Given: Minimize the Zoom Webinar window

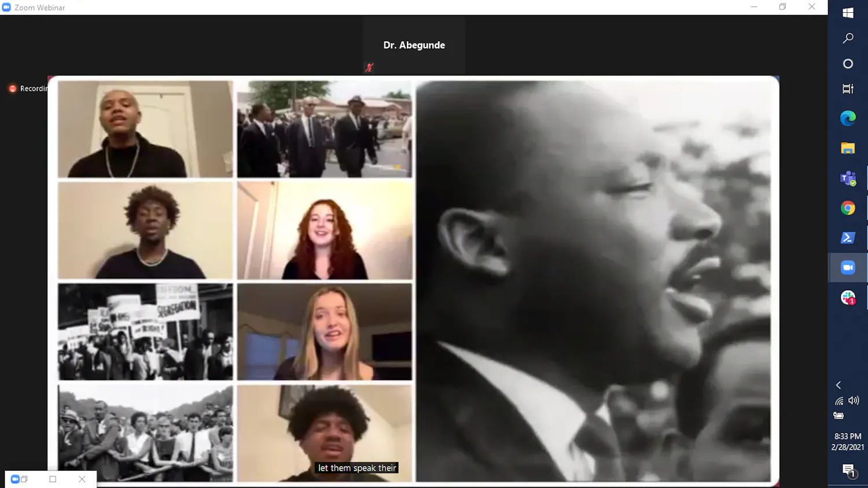Looking at the screenshot, I should point(753,7).
